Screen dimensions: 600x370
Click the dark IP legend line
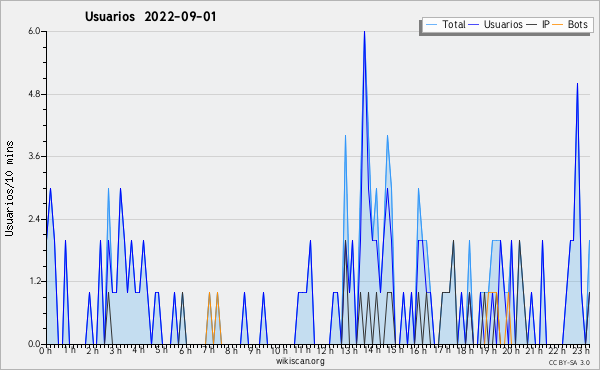[x=532, y=25]
